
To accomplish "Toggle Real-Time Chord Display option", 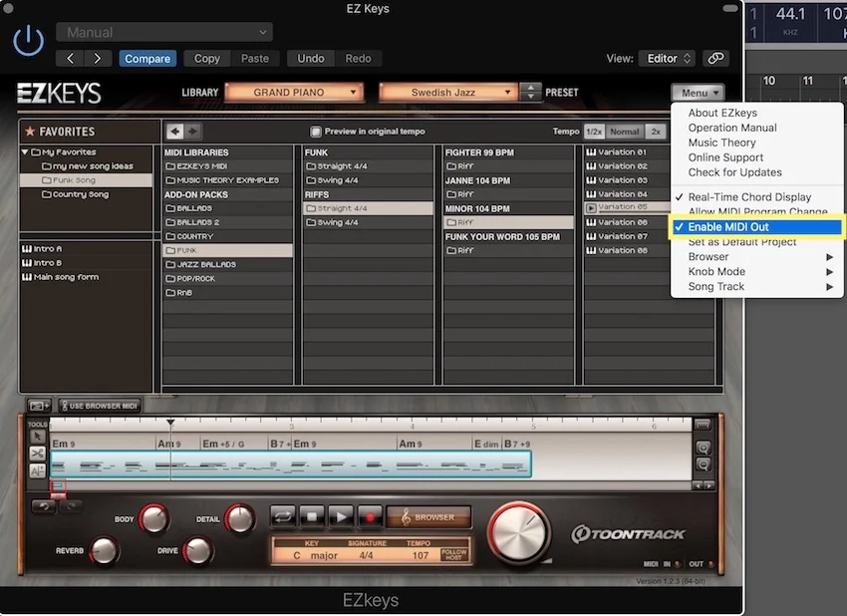I will click(756, 197).
